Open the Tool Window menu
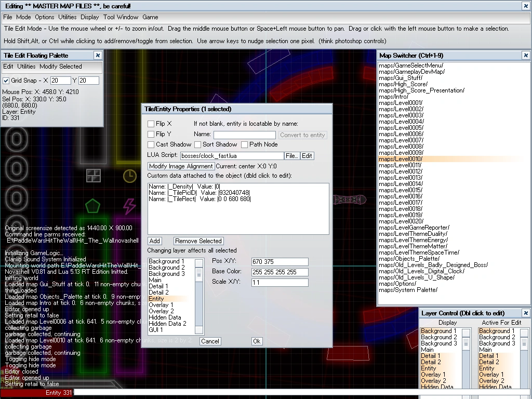The image size is (532, 399). [121, 17]
